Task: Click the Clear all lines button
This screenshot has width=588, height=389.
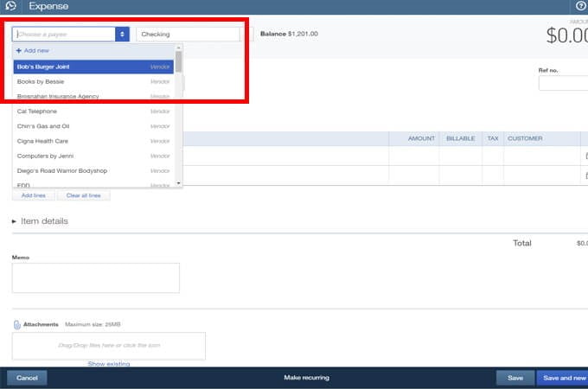Action: tap(84, 195)
